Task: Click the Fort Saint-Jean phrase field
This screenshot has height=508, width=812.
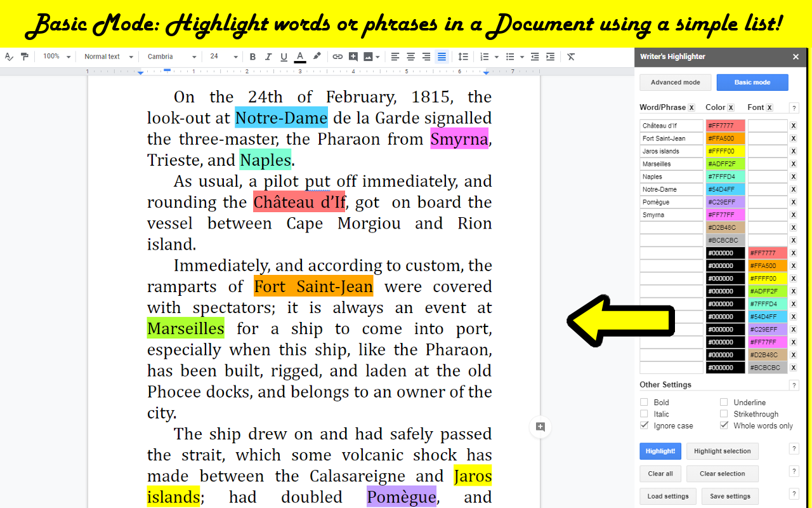Action: (672, 138)
